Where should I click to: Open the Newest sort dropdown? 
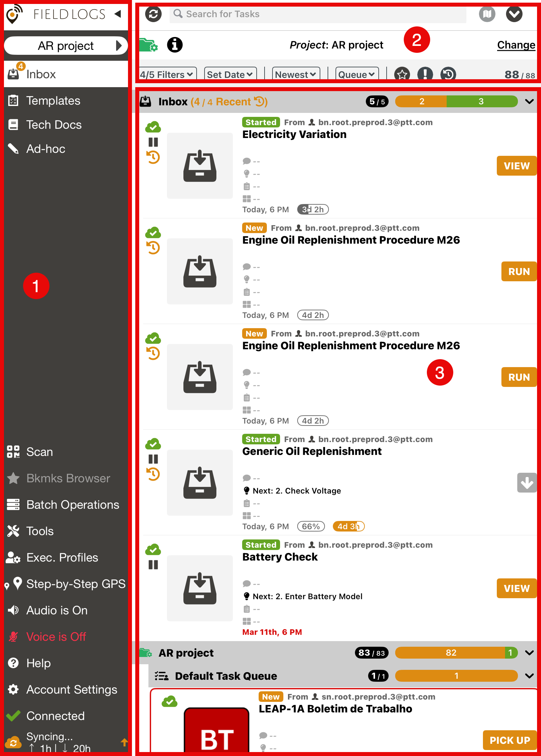[x=296, y=74]
